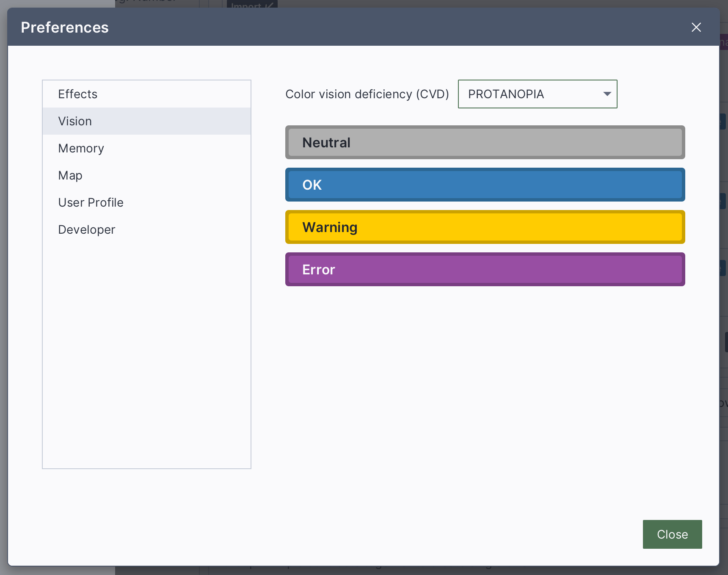
Task: Click the dropdown arrow beside PROTANOPIA
Action: click(607, 94)
